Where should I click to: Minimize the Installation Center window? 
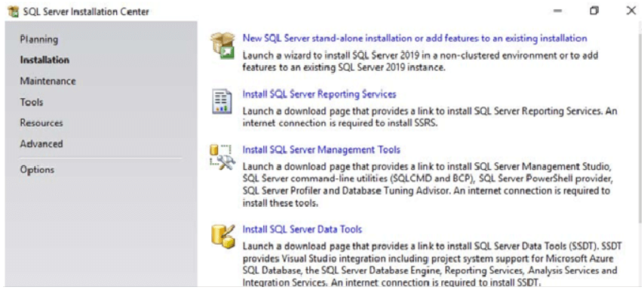(x=557, y=11)
